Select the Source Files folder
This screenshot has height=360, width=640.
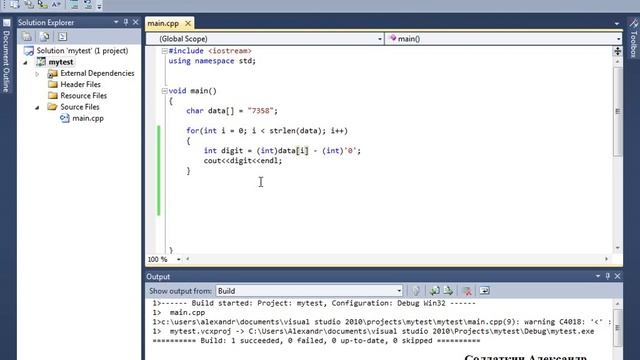pyautogui.click(x=80, y=107)
